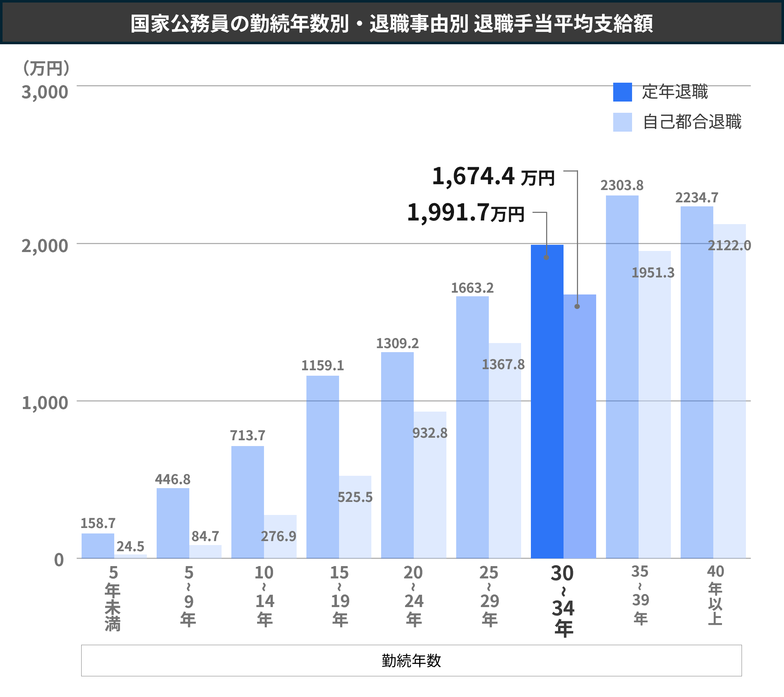Click the bar value 1309.2
This screenshot has height=697, width=784.
click(397, 343)
